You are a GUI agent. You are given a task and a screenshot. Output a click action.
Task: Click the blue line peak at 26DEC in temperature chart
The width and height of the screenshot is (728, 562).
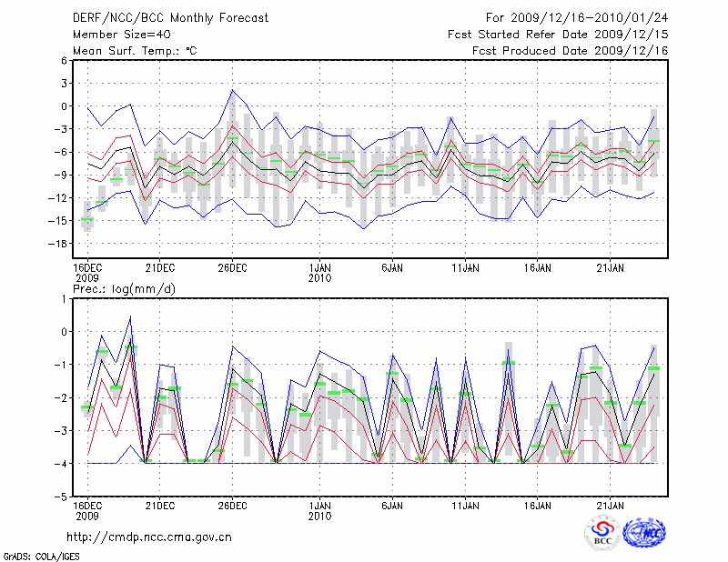pyautogui.click(x=233, y=90)
